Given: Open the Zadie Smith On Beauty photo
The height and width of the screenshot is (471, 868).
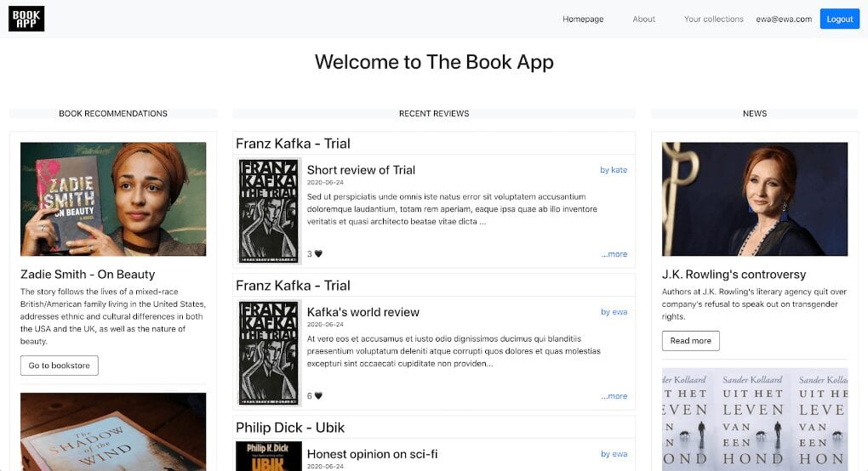Looking at the screenshot, I should [x=113, y=199].
